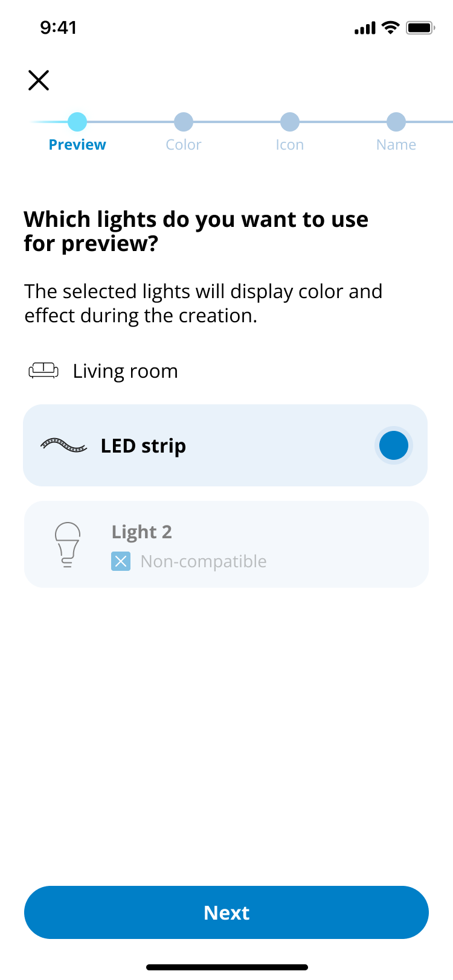Go to the Name step label
The width and height of the screenshot is (453, 980).
pyautogui.click(x=396, y=145)
